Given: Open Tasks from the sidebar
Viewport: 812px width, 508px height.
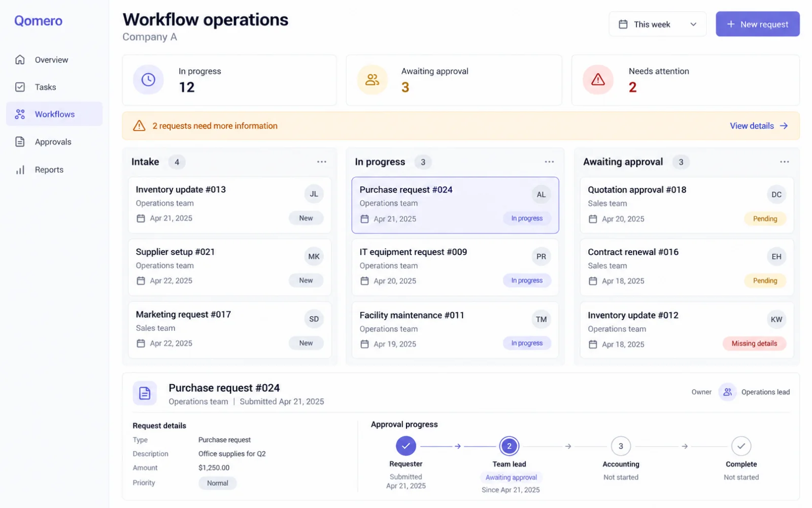Looking at the screenshot, I should click(54, 87).
